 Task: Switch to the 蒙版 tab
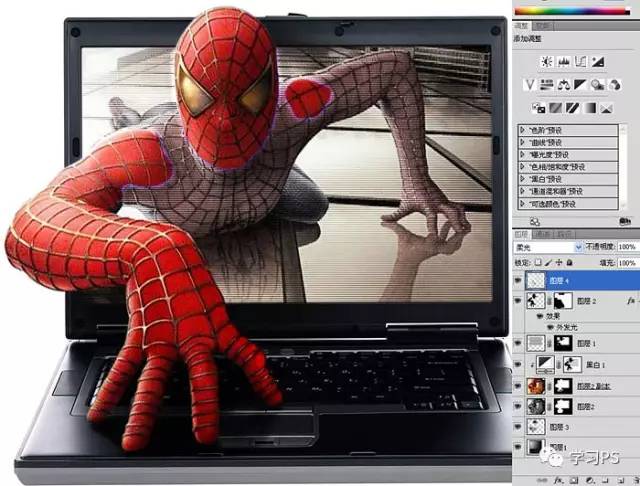[542, 23]
